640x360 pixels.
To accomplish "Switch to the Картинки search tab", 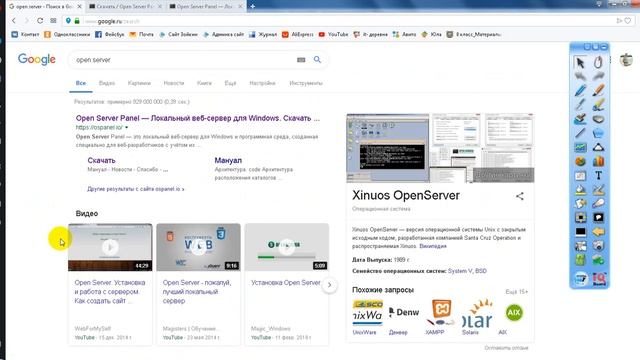I will [139, 83].
